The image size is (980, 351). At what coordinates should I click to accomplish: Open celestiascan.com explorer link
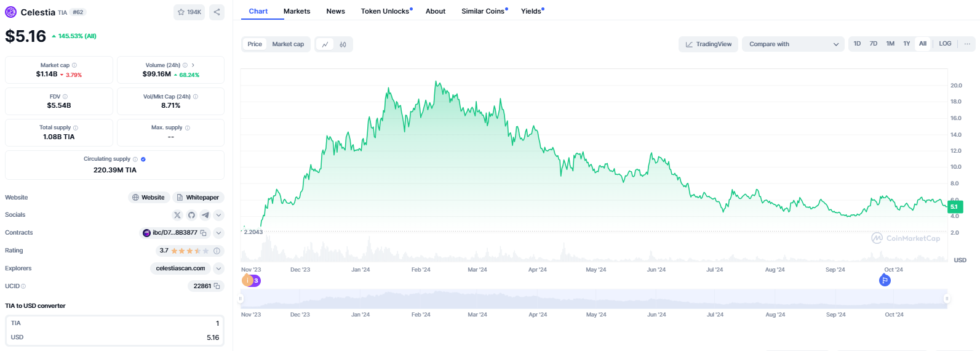click(x=181, y=268)
